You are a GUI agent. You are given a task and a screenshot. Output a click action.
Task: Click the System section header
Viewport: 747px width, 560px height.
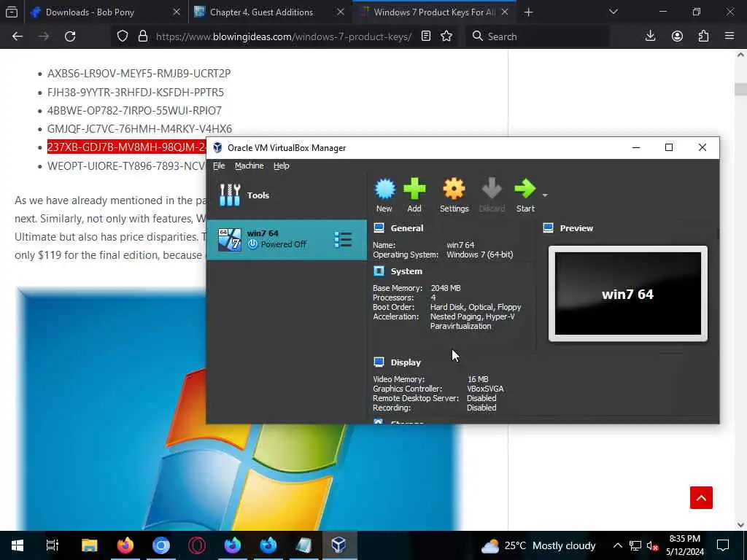[406, 271]
